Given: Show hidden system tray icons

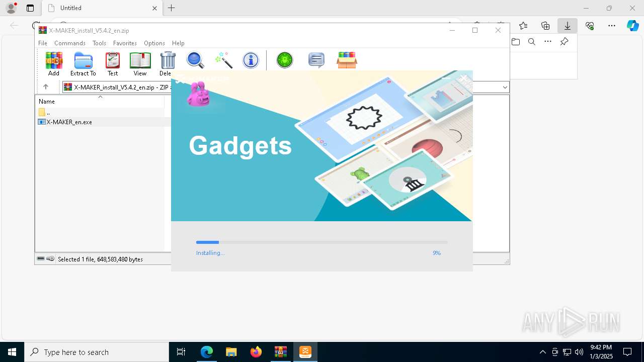Looking at the screenshot, I should [542, 352].
